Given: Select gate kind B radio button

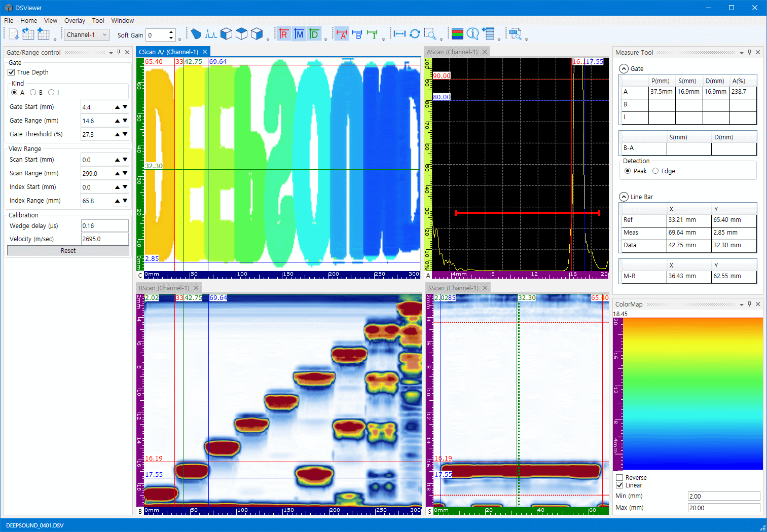Looking at the screenshot, I should tap(33, 92).
